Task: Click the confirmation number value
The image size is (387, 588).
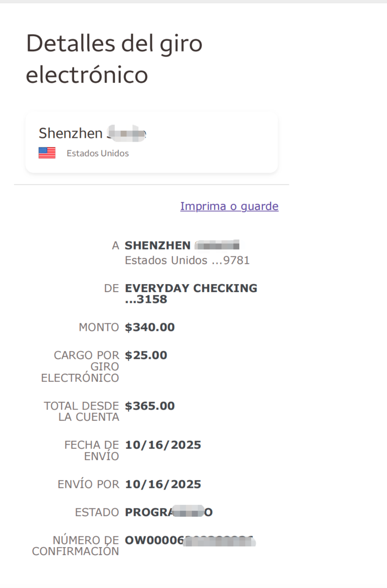Action: point(190,540)
